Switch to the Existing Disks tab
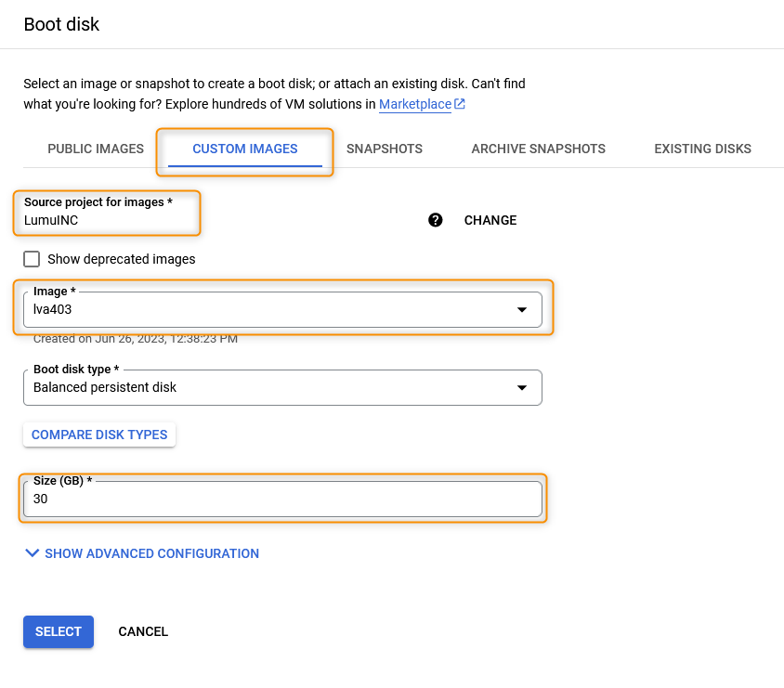784x688 pixels. [x=702, y=149]
